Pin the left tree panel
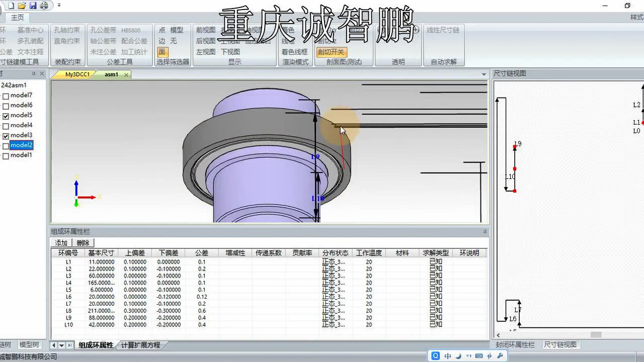 tap(34, 74)
